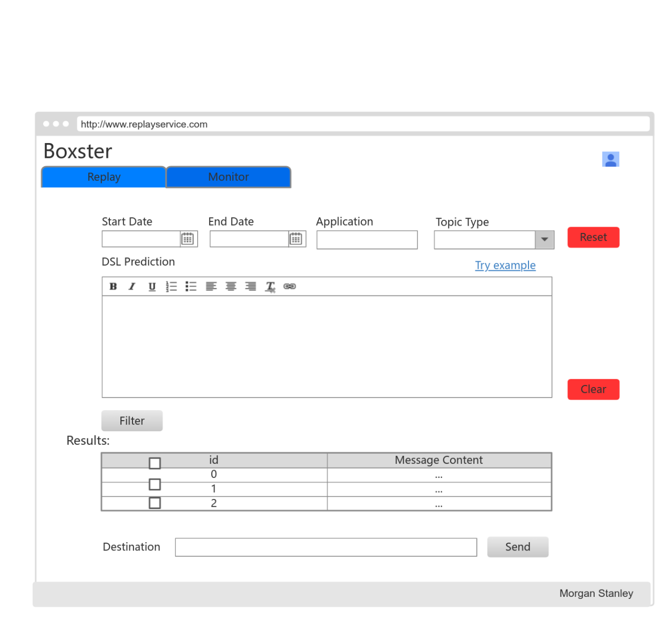Select the checkbox next to id 2
This screenshot has height=631, width=672.
click(x=155, y=503)
